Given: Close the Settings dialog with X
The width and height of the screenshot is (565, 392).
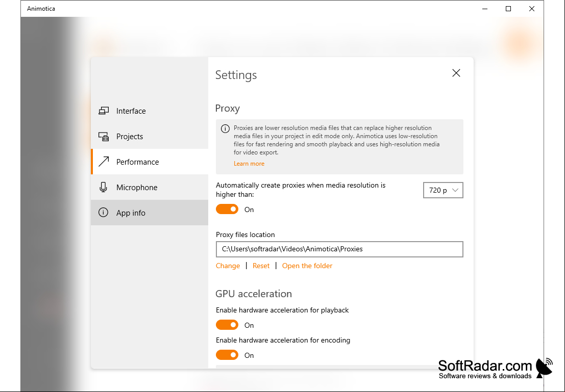Looking at the screenshot, I should [456, 73].
